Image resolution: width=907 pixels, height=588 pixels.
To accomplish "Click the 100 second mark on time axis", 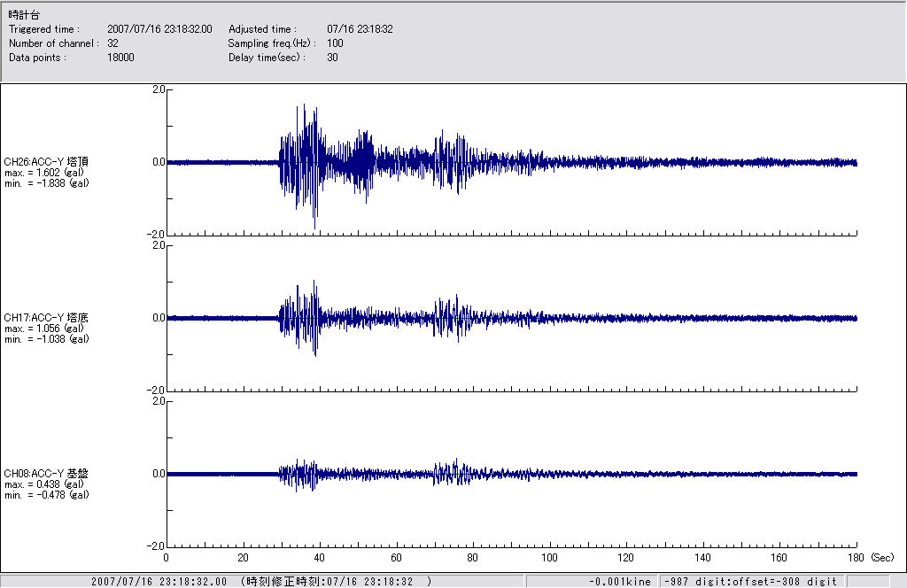I will [549, 558].
